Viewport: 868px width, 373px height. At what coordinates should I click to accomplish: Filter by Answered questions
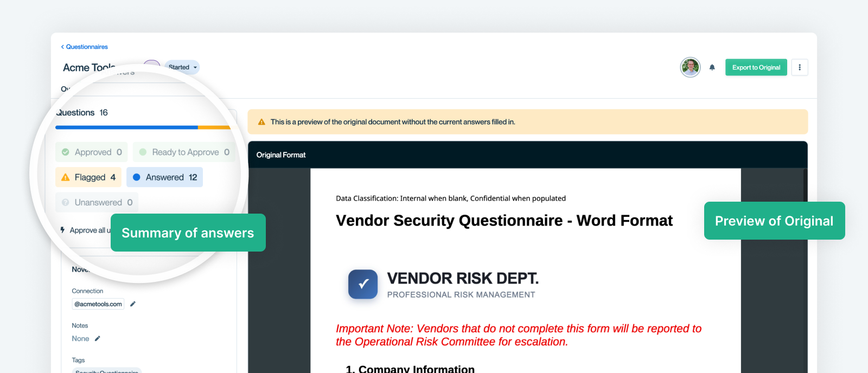(165, 177)
